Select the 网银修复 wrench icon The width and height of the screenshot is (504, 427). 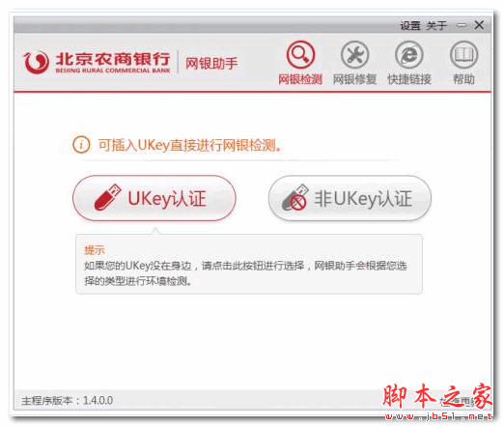pyautogui.click(x=354, y=55)
